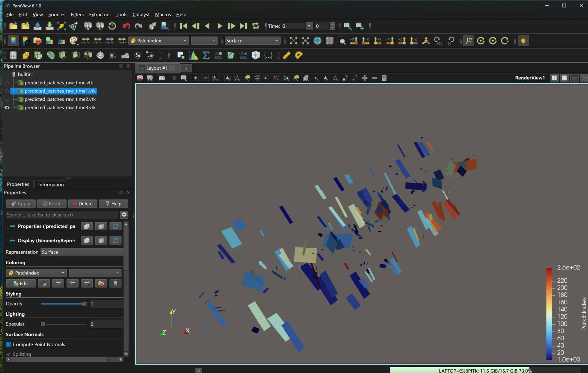Open PatchIndex dropdown under Coloring
This screenshot has height=373, width=588.
pos(37,273)
